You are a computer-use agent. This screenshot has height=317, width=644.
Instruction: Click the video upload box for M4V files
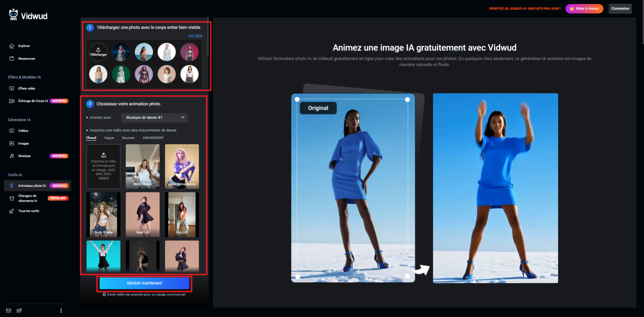click(103, 166)
